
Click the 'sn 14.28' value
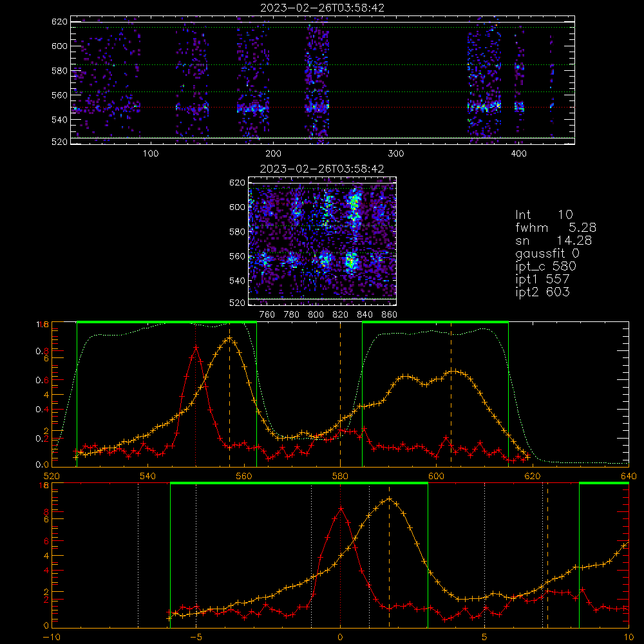(x=553, y=240)
